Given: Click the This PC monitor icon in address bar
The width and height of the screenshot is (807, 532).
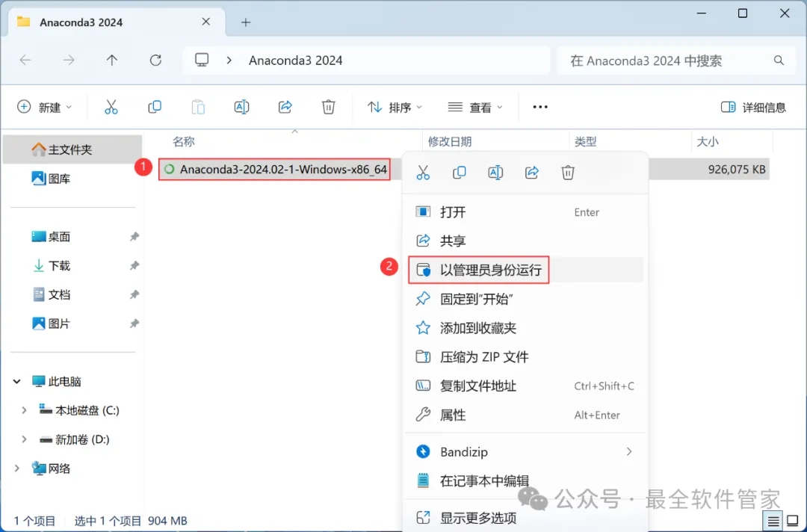Looking at the screenshot, I should click(202, 61).
